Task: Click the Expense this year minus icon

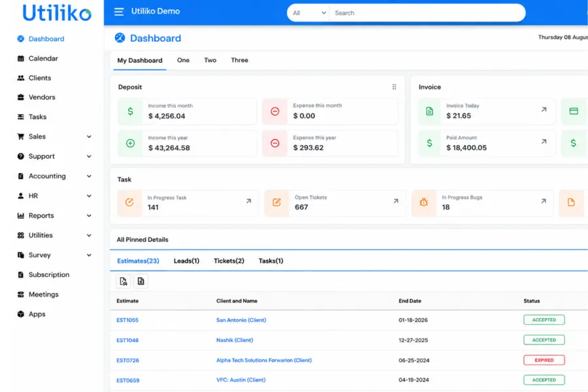Action: (275, 143)
